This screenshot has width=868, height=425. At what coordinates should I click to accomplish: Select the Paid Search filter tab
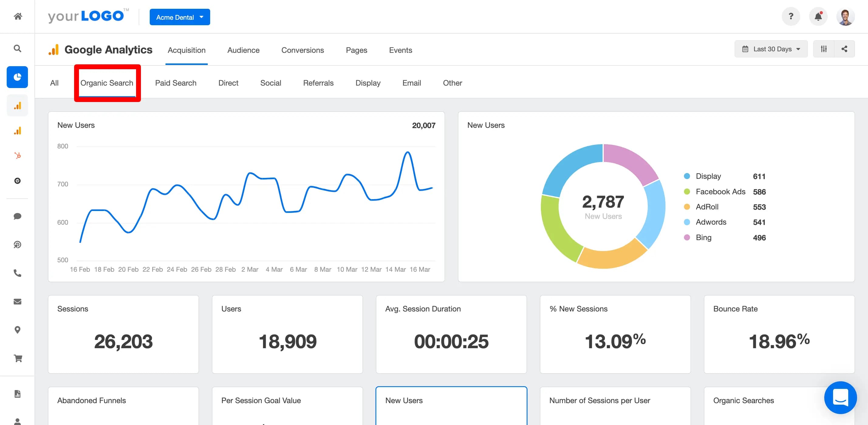point(176,83)
